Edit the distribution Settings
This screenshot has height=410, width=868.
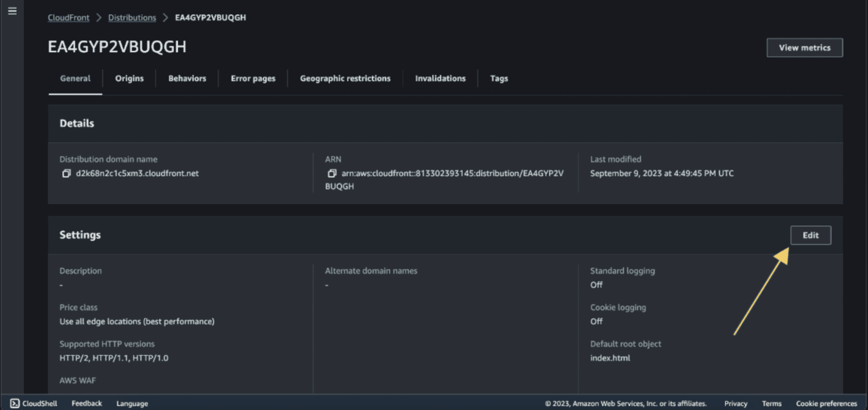[810, 235]
